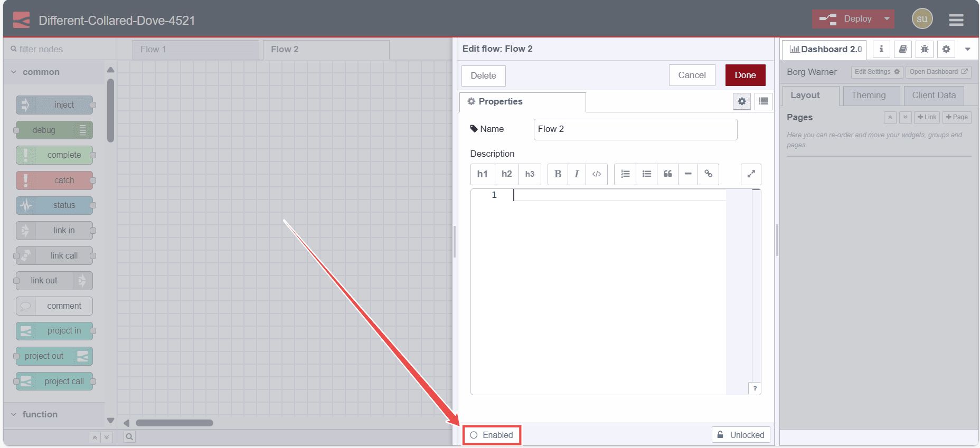Open the Properties tab
Screen dimensions: 980x448
[523, 102]
